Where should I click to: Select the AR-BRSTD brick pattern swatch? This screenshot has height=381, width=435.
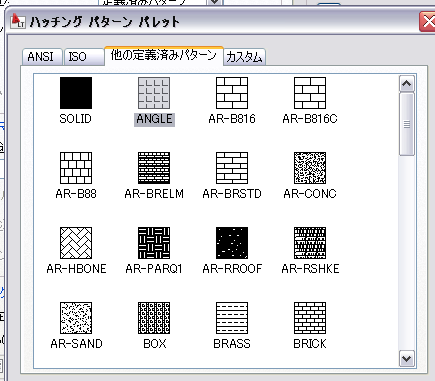232,168
